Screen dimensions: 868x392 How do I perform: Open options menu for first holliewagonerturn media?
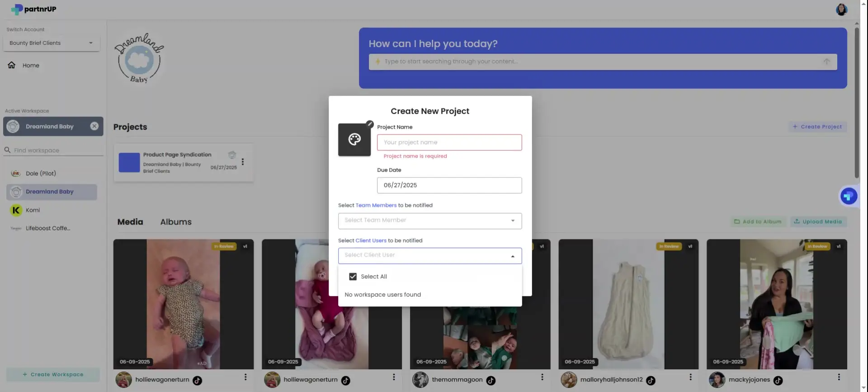[x=245, y=377]
